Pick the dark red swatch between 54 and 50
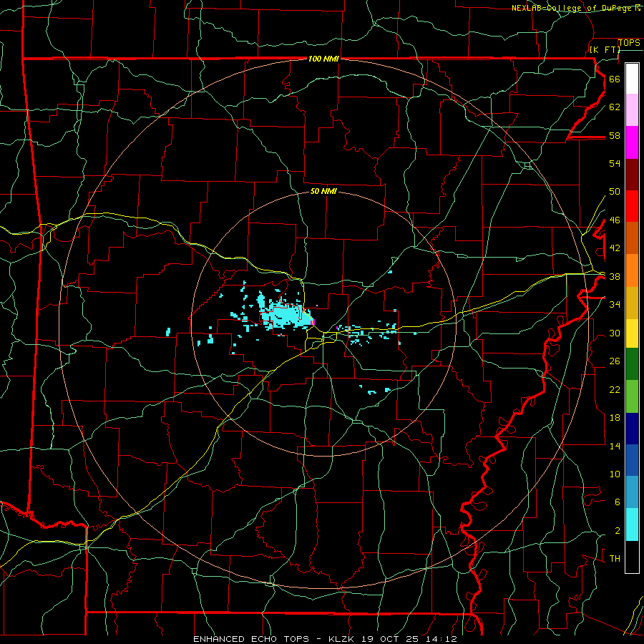644x644 pixels. click(x=632, y=175)
